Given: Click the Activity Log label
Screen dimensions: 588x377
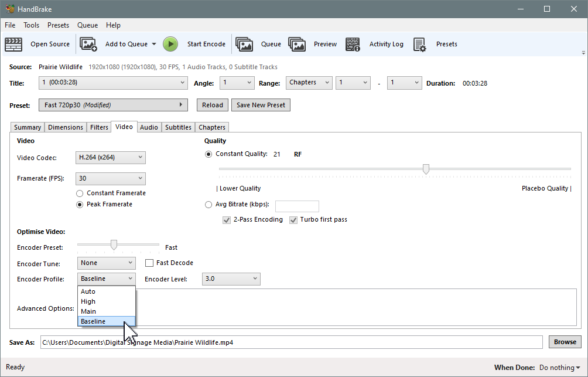Looking at the screenshot, I should 387,45.
